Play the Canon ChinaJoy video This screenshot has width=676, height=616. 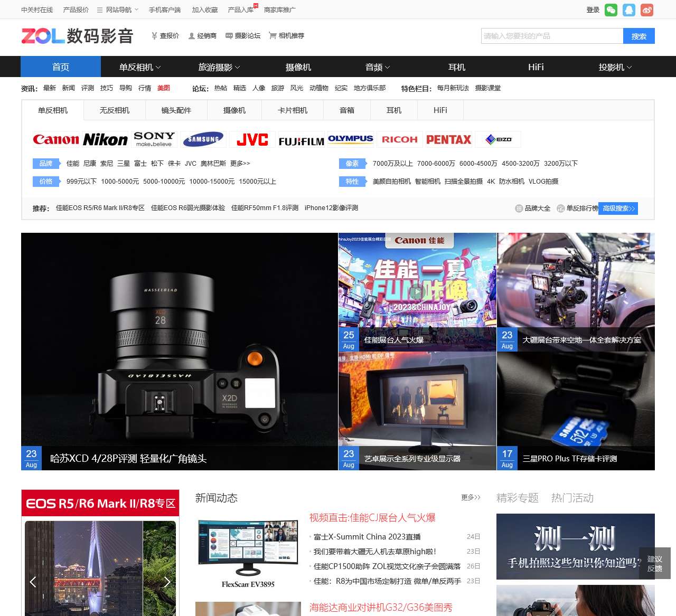(417, 292)
